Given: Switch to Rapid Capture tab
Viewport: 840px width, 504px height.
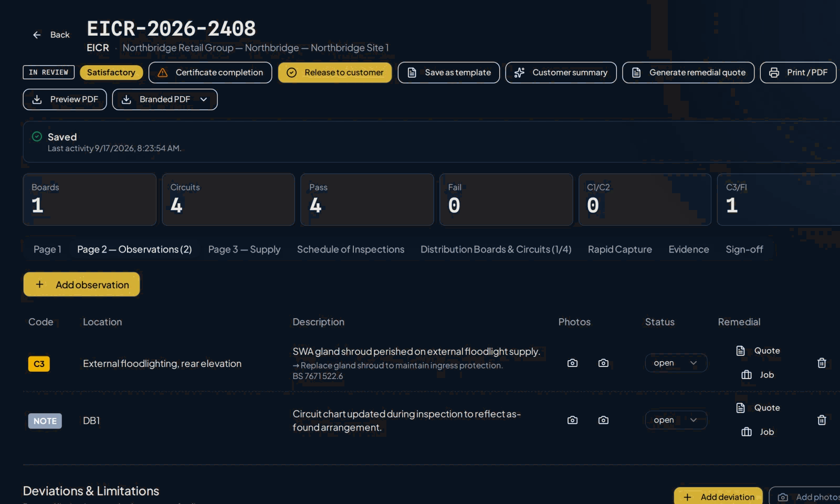Looking at the screenshot, I should [x=619, y=249].
